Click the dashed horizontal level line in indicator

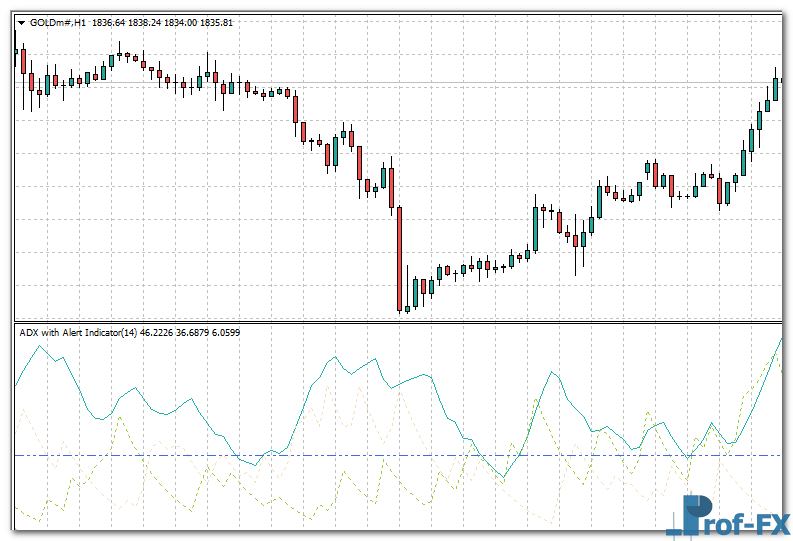point(300,456)
